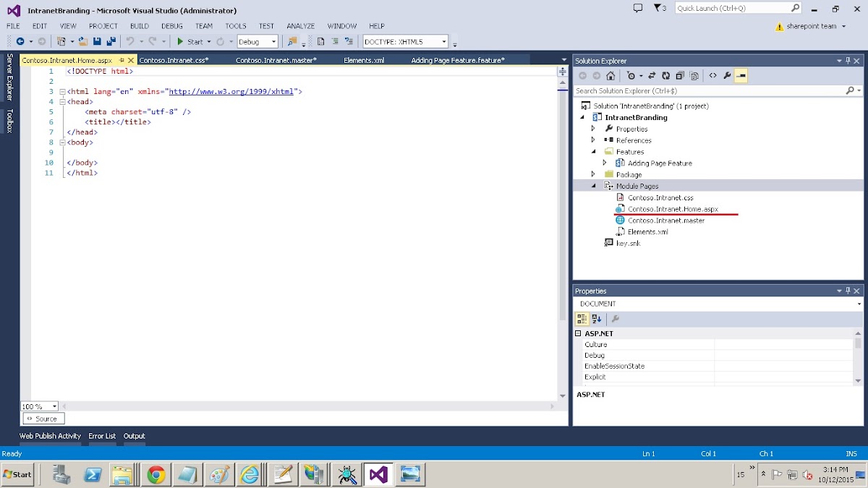Select key.snk in Solution Explorer
This screenshot has height=488, width=868.
628,244
